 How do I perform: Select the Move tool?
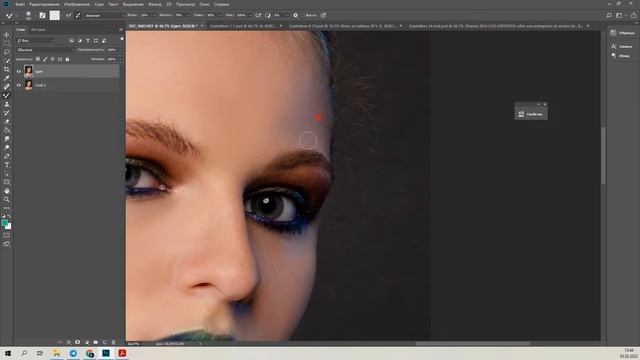(7, 35)
